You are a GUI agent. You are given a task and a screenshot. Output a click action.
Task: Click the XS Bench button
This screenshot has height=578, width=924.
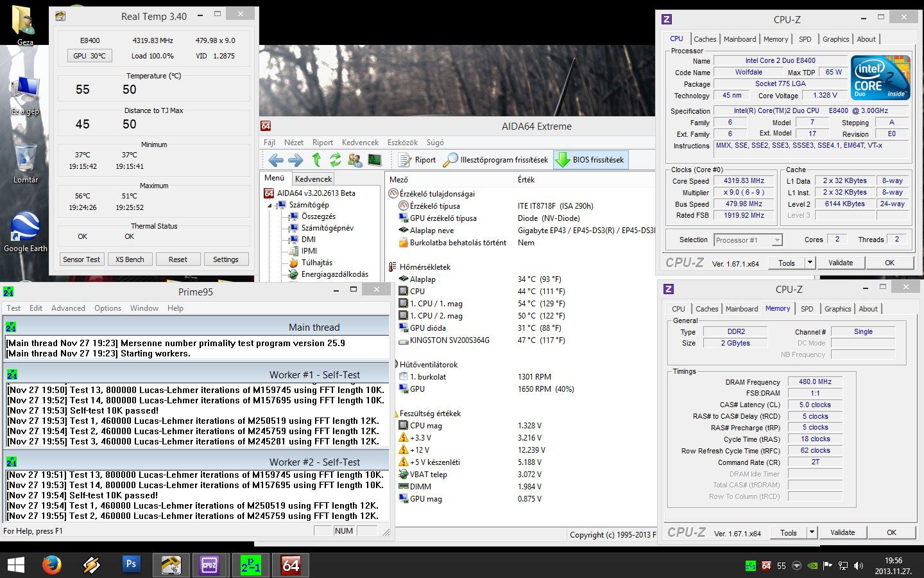click(130, 259)
